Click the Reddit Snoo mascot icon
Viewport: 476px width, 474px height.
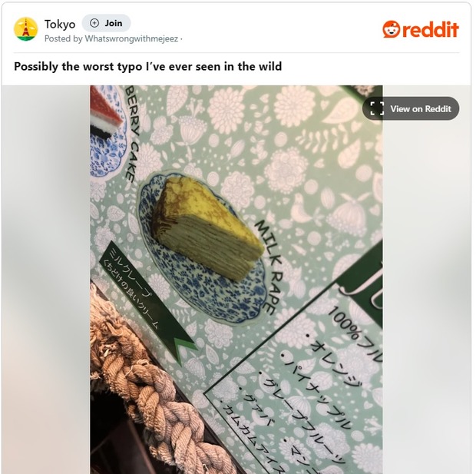391,29
